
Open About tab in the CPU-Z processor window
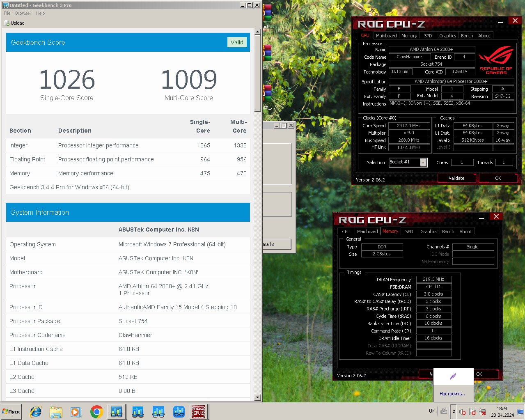484,36
